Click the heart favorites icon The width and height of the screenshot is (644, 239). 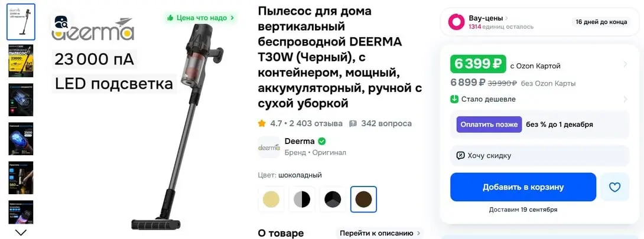coord(614,187)
